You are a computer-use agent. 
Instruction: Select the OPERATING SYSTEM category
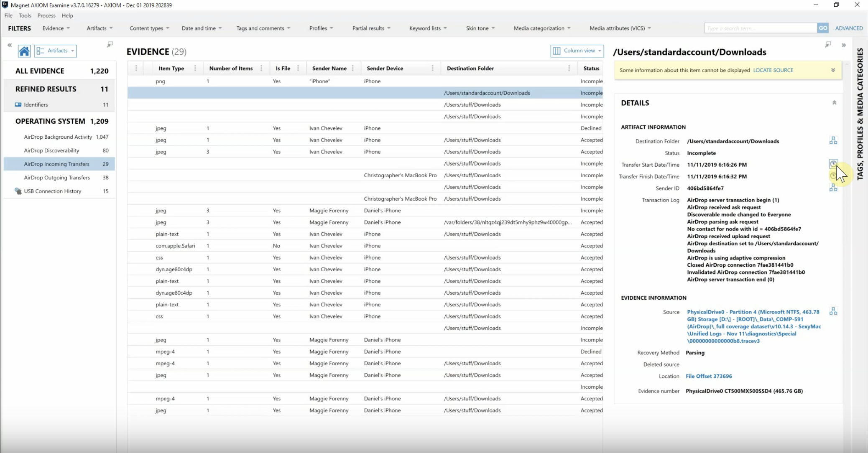(59, 121)
